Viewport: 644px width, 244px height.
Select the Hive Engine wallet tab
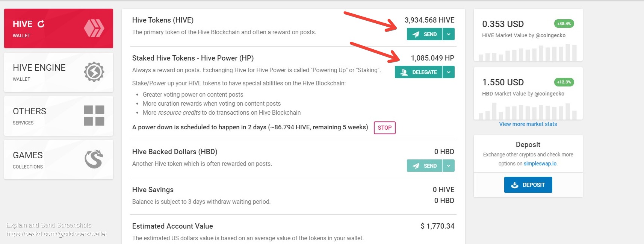[x=59, y=72]
